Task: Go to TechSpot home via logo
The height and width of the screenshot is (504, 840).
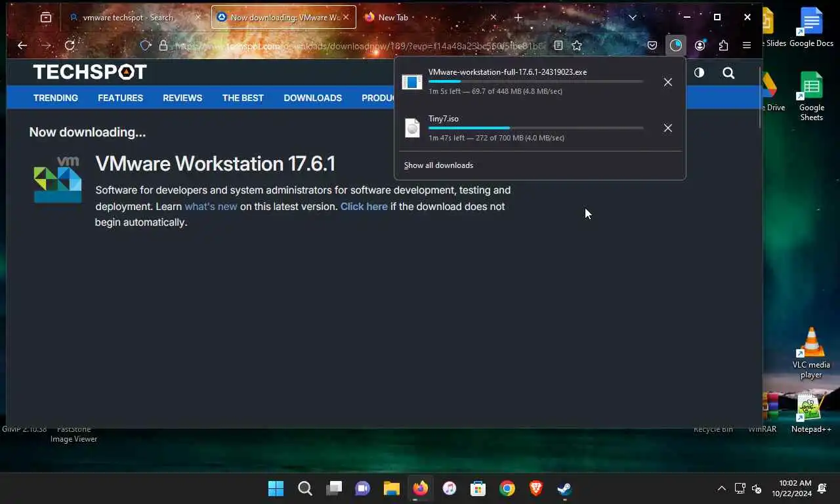Action: click(x=90, y=72)
